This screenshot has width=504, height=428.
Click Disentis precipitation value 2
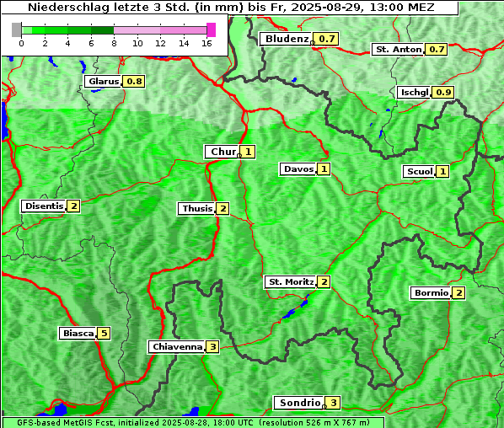[73, 206]
